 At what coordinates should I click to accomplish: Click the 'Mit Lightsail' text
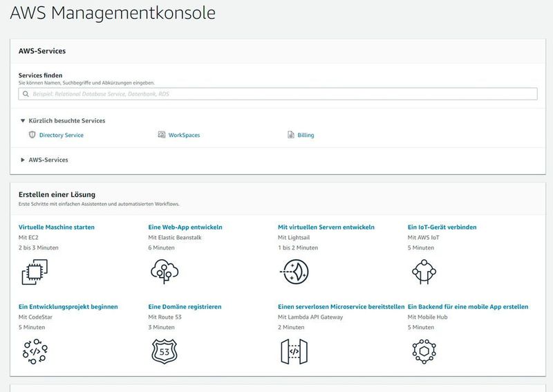(x=294, y=237)
